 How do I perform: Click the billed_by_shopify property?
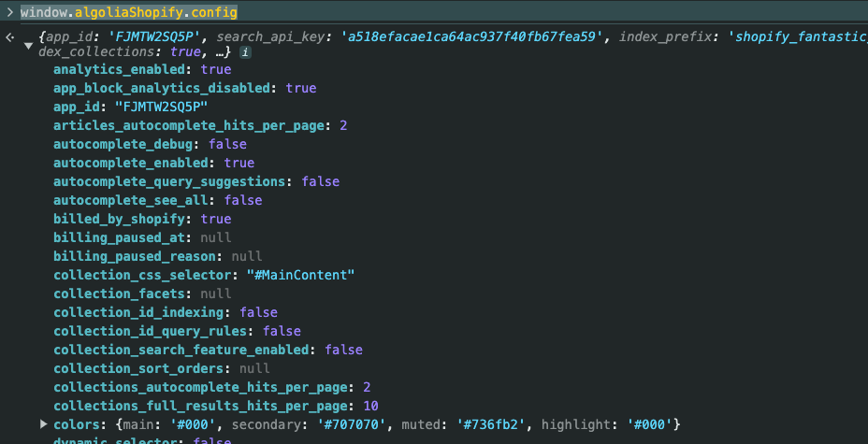(x=119, y=219)
